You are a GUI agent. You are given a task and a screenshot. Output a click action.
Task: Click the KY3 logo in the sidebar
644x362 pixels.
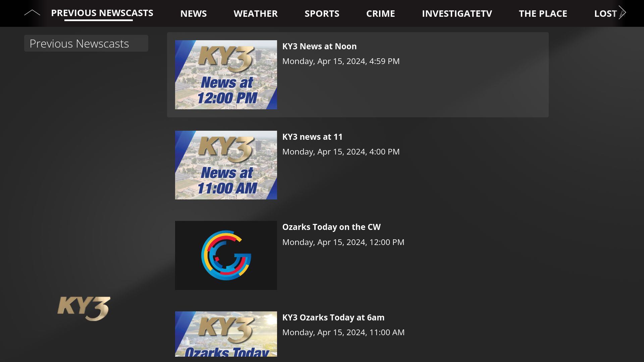coord(85,308)
